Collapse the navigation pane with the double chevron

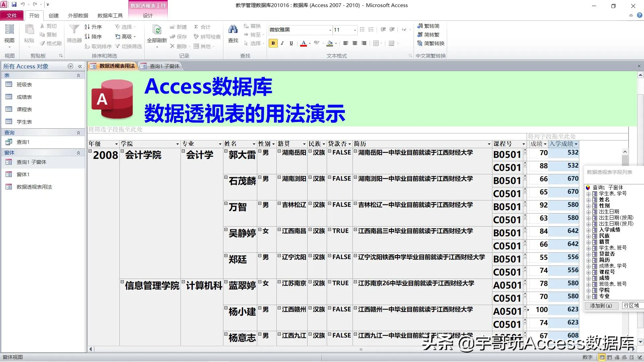[x=80, y=66]
